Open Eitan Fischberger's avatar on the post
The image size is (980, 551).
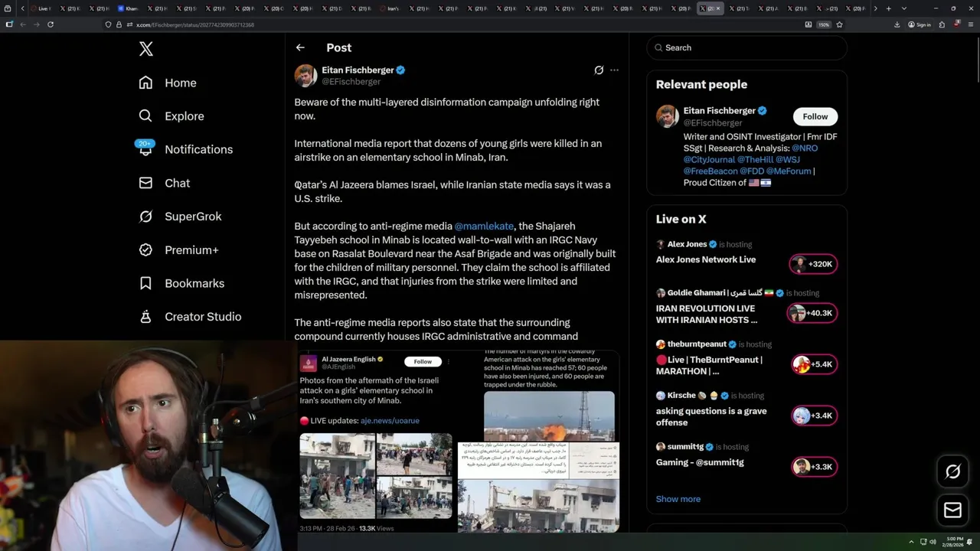[x=305, y=75]
